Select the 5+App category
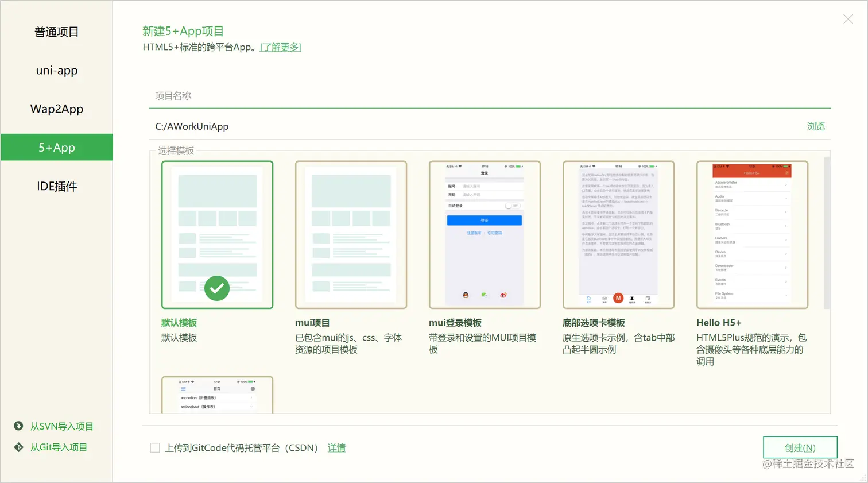868x483 pixels. (56, 147)
